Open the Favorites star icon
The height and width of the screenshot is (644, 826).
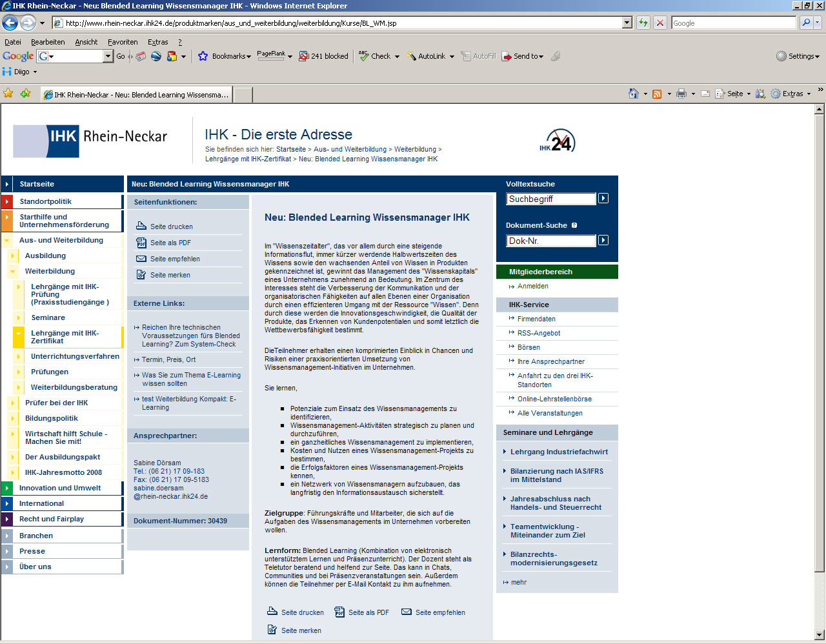[8, 94]
